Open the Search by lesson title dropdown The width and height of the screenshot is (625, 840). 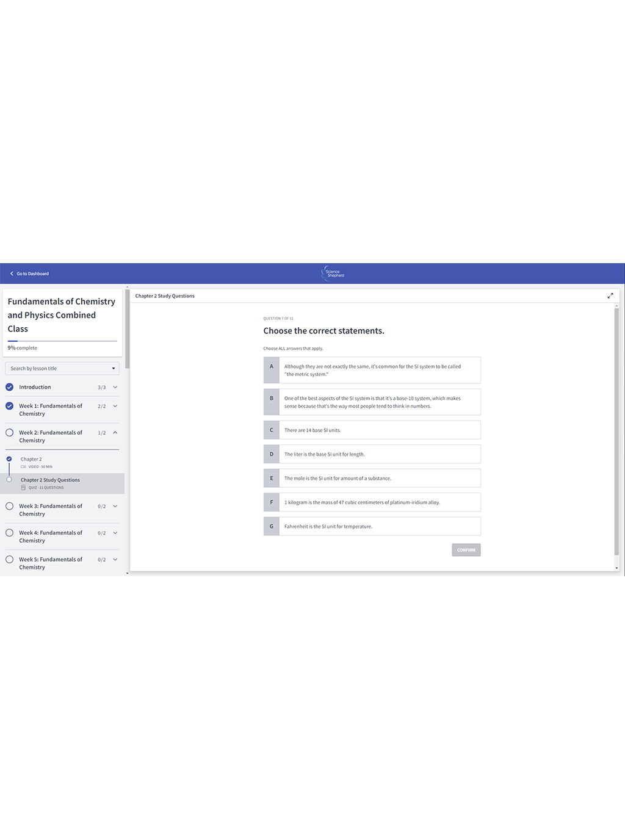[x=62, y=369]
